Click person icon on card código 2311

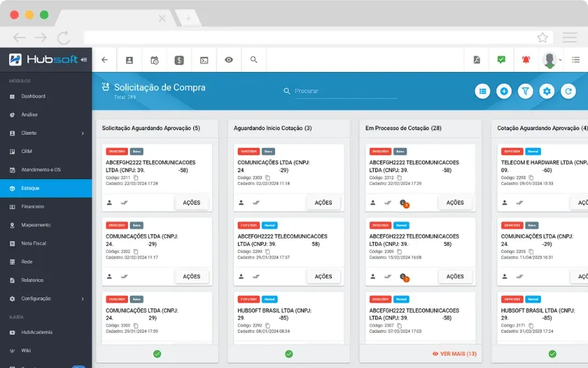pos(110,203)
